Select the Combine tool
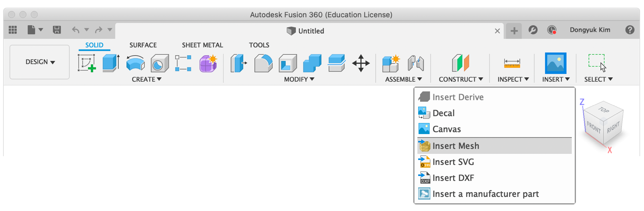Screen dimensions: 644x211 click(x=312, y=63)
